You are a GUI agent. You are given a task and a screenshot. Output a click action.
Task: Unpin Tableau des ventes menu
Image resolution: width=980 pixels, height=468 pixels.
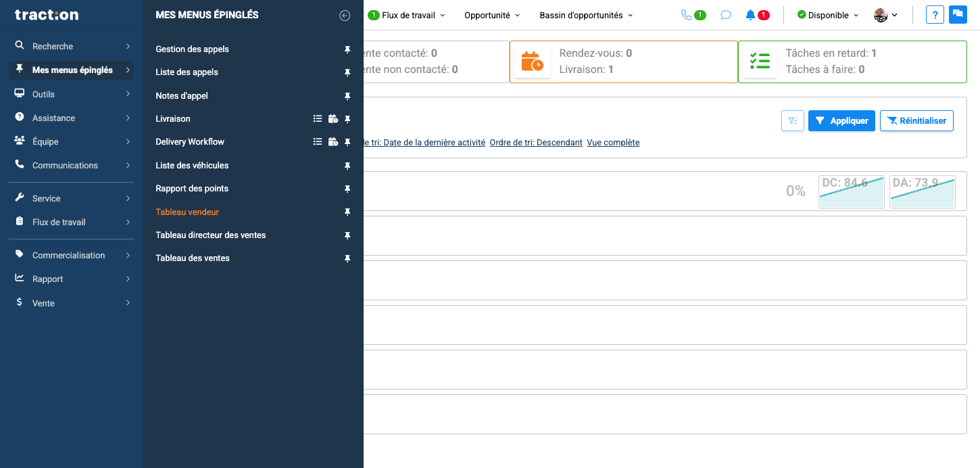click(347, 258)
